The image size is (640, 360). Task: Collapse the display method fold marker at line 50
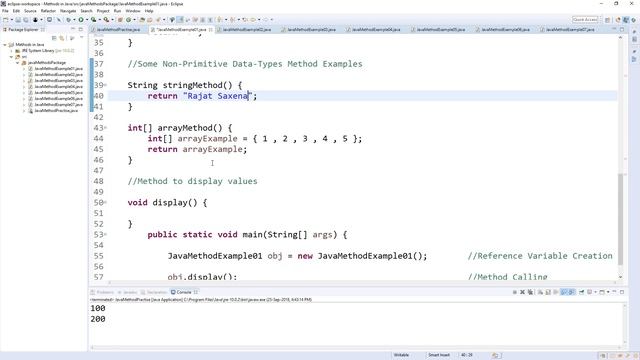click(105, 202)
